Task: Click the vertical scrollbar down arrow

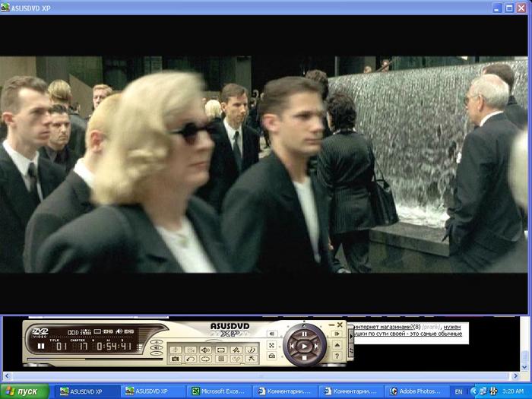Action: click(x=525, y=367)
